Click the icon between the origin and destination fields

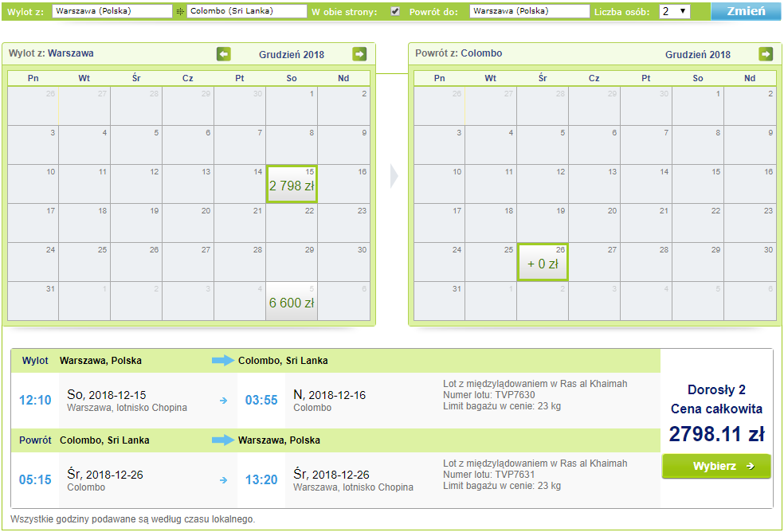[x=180, y=12]
